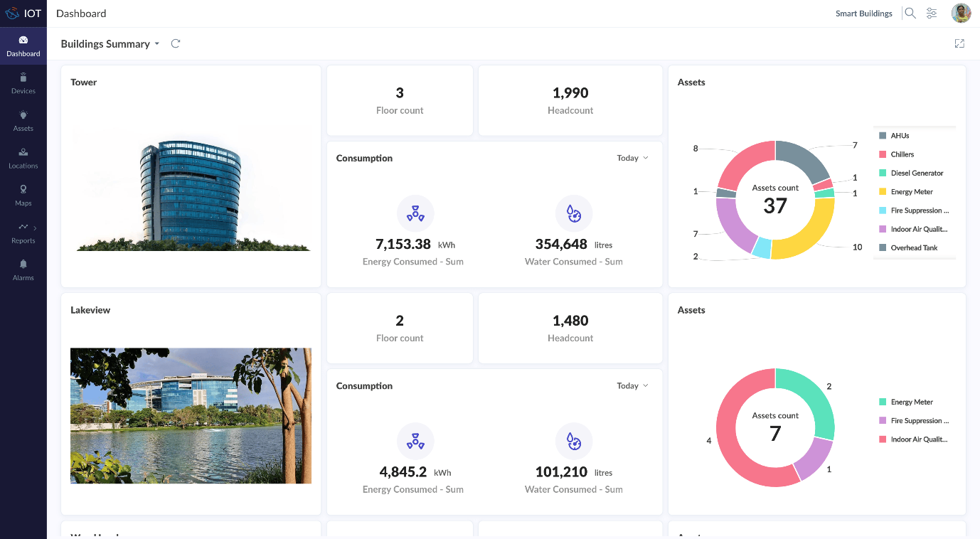The height and width of the screenshot is (539, 980).
Task: Expand the Reports menu in sidebar
Action: point(23,233)
